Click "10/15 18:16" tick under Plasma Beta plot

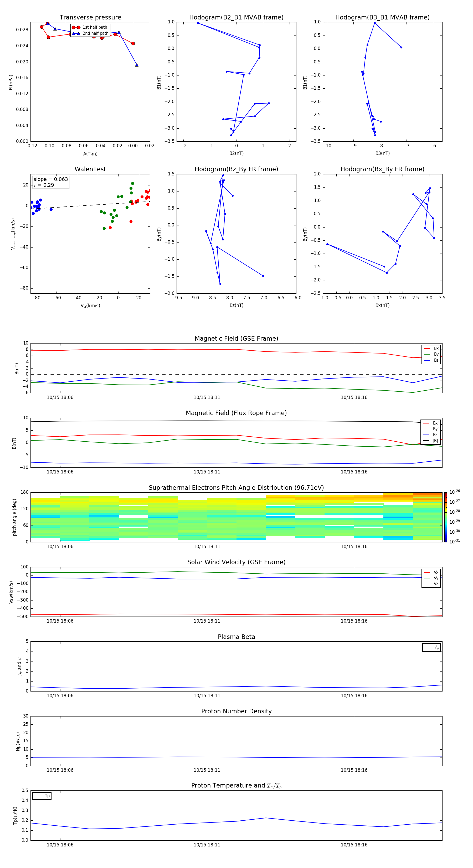(354, 696)
